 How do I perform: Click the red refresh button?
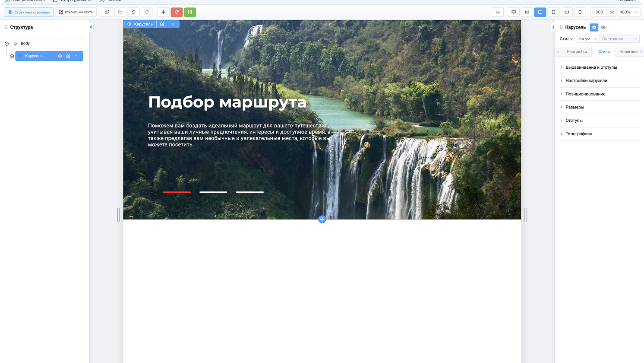(177, 12)
